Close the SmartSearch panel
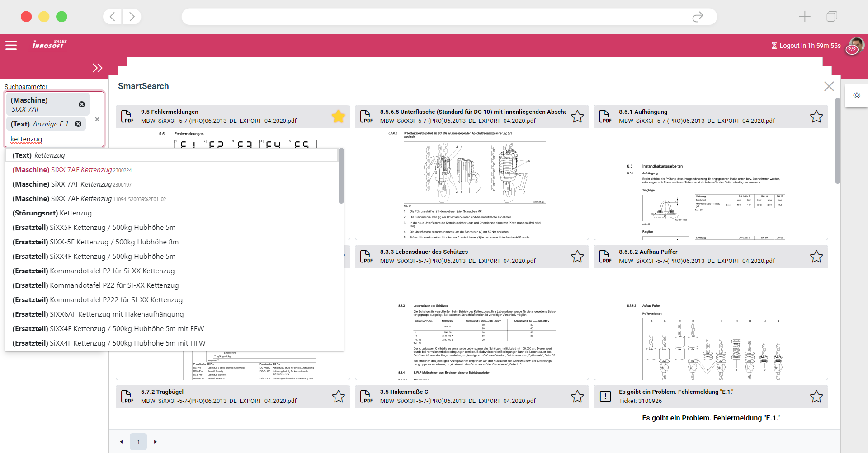Image resolution: width=868 pixels, height=453 pixels. [829, 86]
